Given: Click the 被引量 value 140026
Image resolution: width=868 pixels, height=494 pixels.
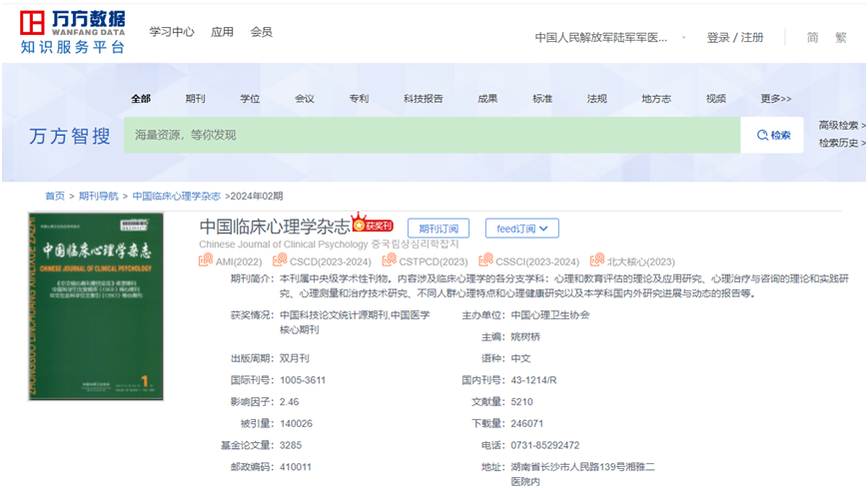Looking at the screenshot, I should pos(297,424).
